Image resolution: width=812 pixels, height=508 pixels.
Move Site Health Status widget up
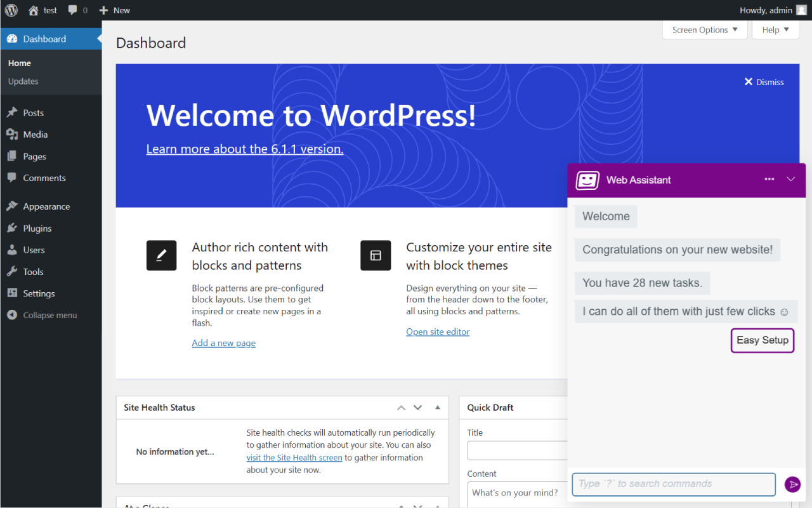pyautogui.click(x=401, y=408)
